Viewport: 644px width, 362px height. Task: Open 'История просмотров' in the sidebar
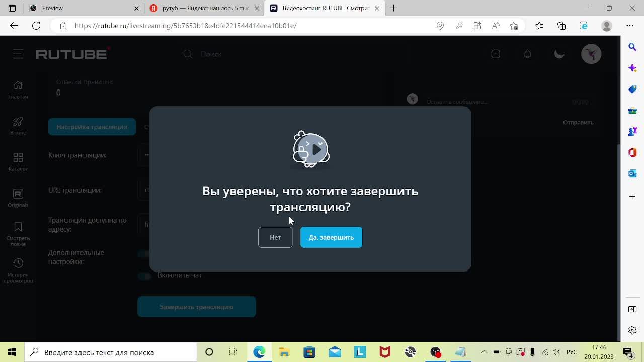[x=18, y=270]
